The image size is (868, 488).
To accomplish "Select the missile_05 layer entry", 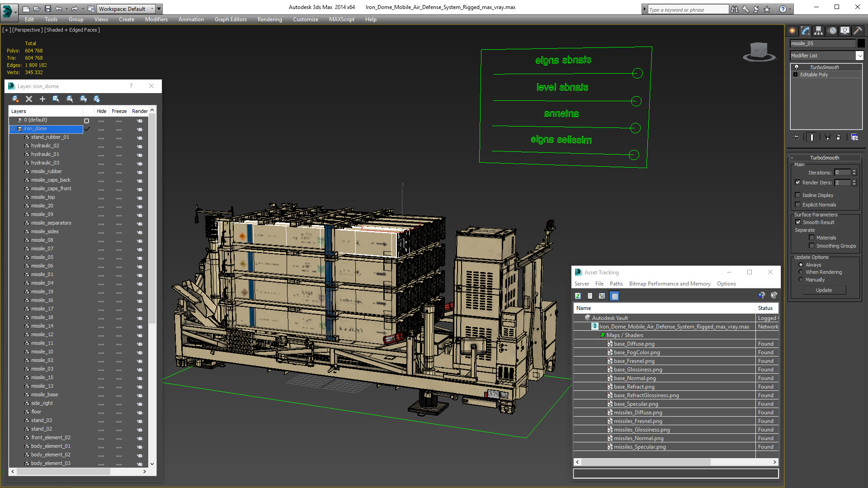I will 42,257.
